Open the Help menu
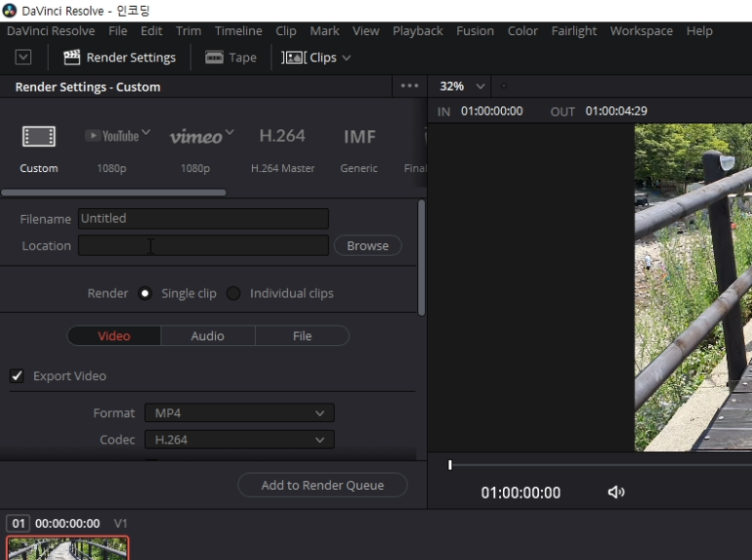The image size is (752, 560). (x=699, y=31)
